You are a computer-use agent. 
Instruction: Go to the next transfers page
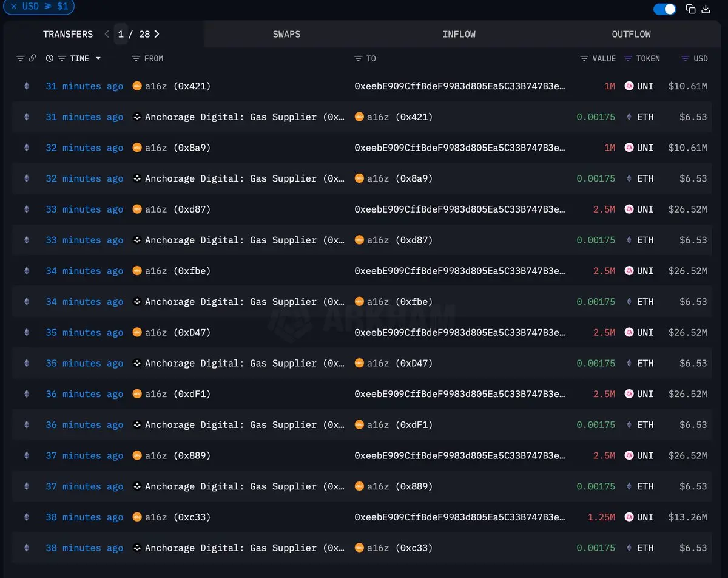tap(157, 34)
